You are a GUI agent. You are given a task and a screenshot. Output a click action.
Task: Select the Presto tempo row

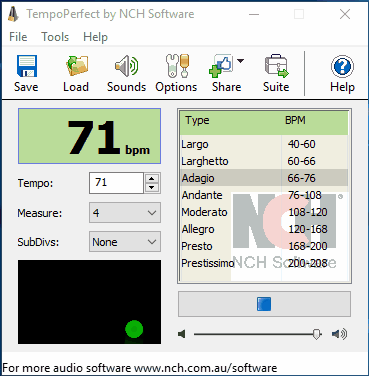click(264, 246)
